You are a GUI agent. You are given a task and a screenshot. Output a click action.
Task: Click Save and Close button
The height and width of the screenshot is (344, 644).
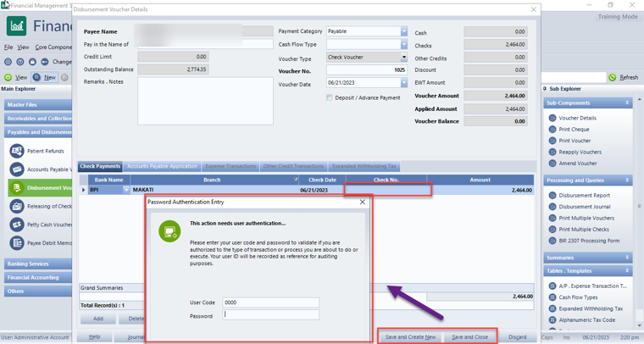[469, 337]
